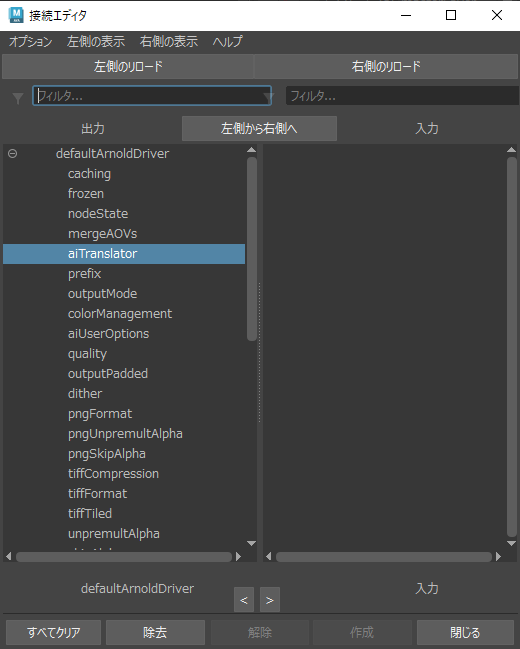This screenshot has height=649, width=520.
Task: Select the prefix attribute
Action: click(x=124, y=274)
